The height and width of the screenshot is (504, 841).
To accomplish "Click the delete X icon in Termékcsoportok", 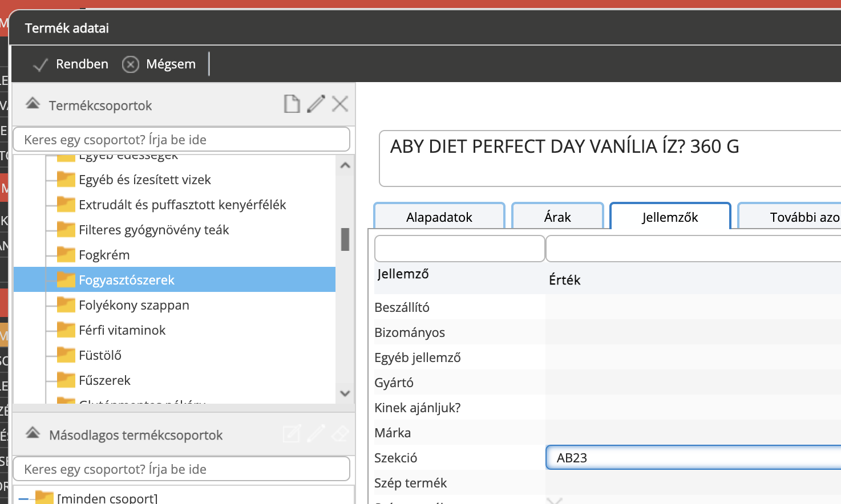I will (340, 104).
